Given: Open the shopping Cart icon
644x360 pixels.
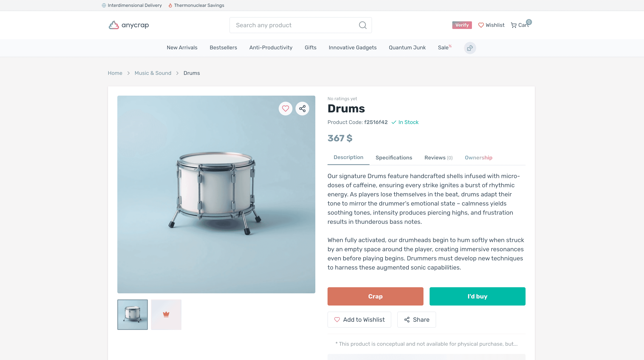Looking at the screenshot, I should coord(514,25).
